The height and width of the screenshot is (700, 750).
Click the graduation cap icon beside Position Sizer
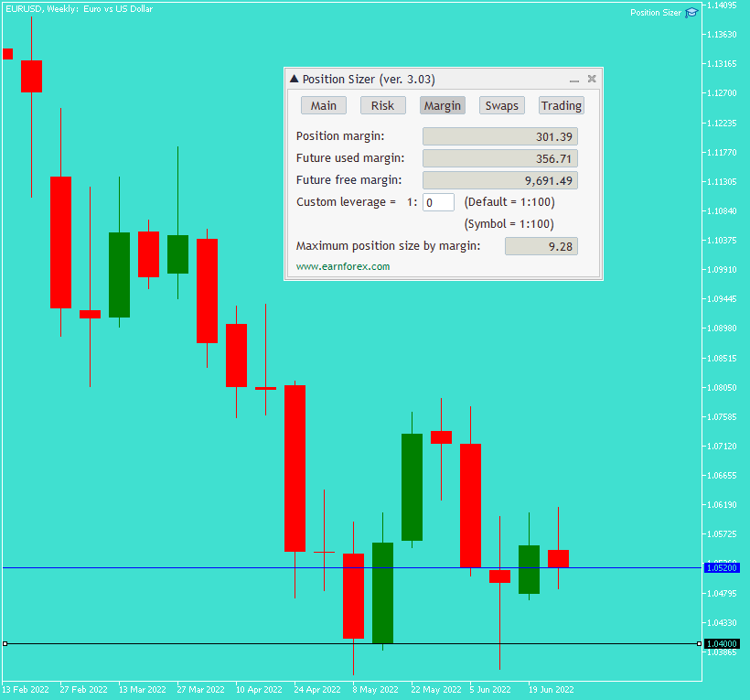click(691, 12)
